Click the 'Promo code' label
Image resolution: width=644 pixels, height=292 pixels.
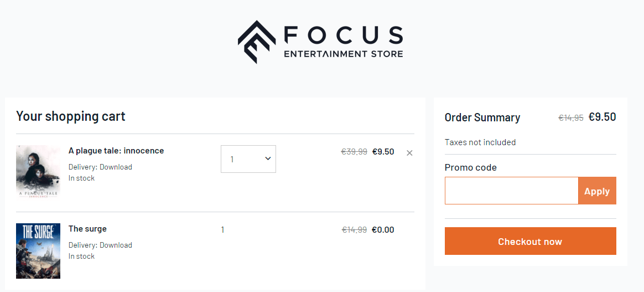(471, 167)
